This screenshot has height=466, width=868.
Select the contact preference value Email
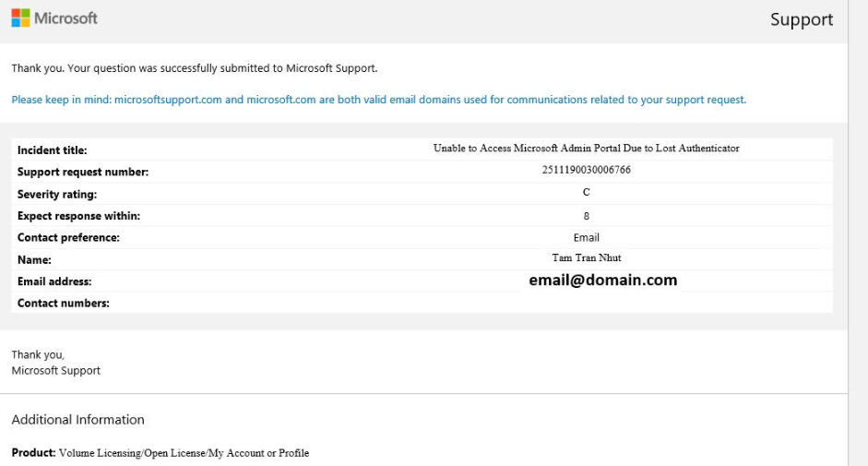tap(587, 238)
